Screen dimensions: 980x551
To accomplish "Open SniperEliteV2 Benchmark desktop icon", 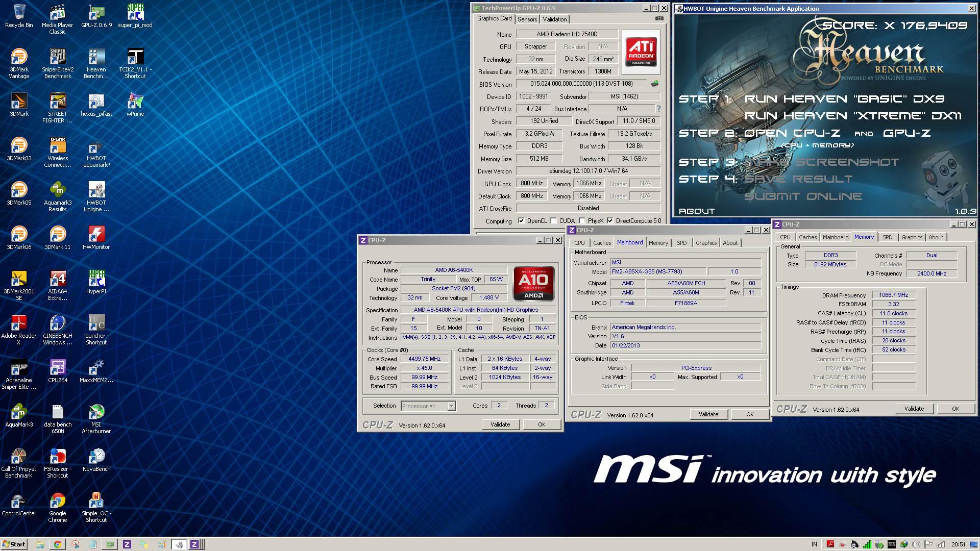I will (x=57, y=63).
